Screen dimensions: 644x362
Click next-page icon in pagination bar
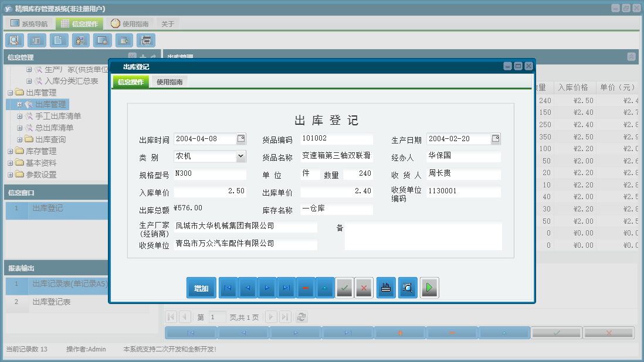(x=271, y=317)
